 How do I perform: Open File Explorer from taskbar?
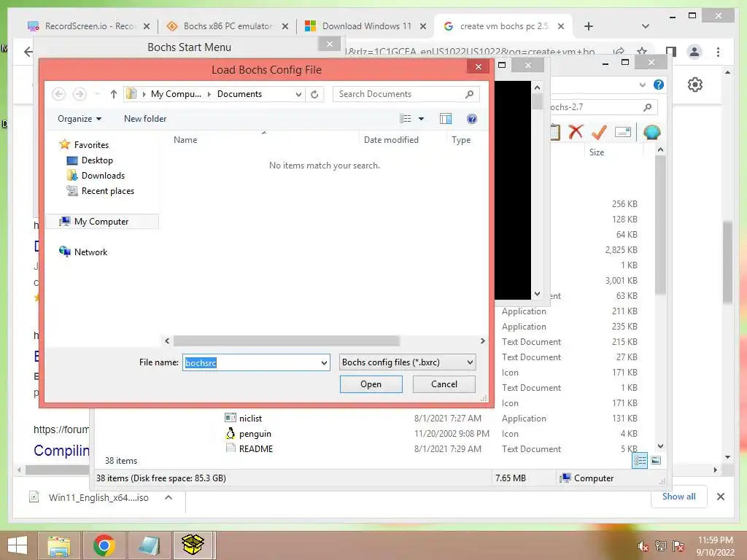pyautogui.click(x=59, y=545)
